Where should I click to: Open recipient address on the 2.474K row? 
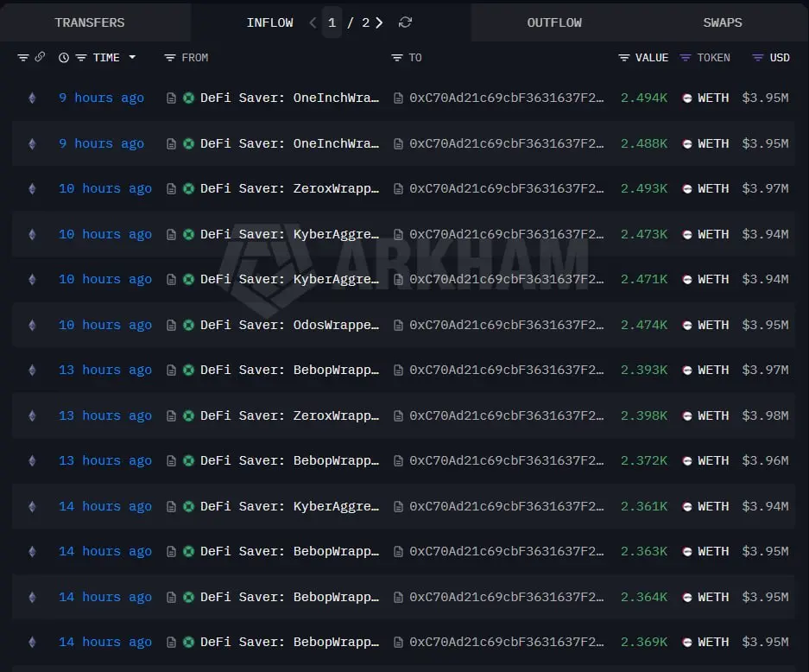(506, 325)
